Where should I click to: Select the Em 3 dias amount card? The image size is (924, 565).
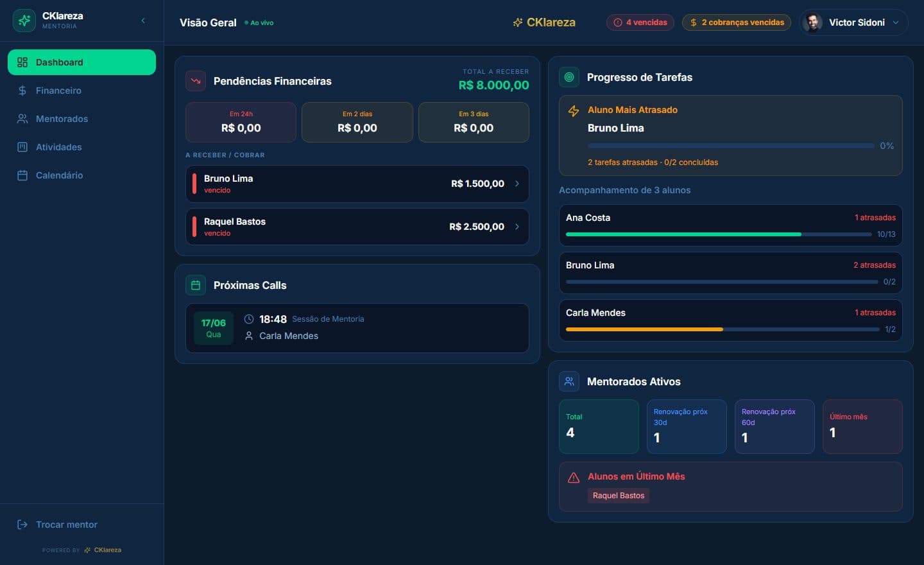(474, 122)
